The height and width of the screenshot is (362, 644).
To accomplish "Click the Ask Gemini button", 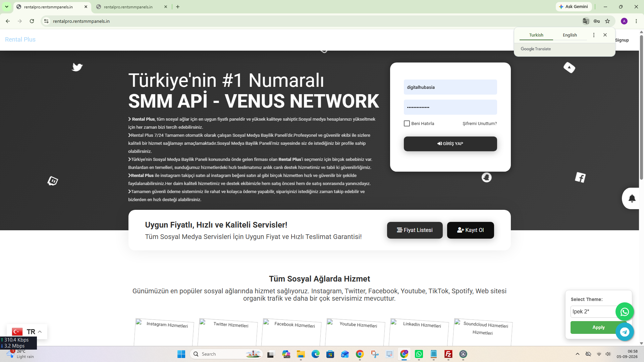I will tap(574, 7).
